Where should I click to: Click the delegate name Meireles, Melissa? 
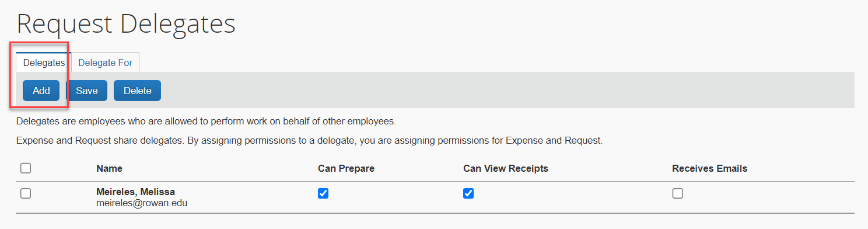click(x=135, y=192)
